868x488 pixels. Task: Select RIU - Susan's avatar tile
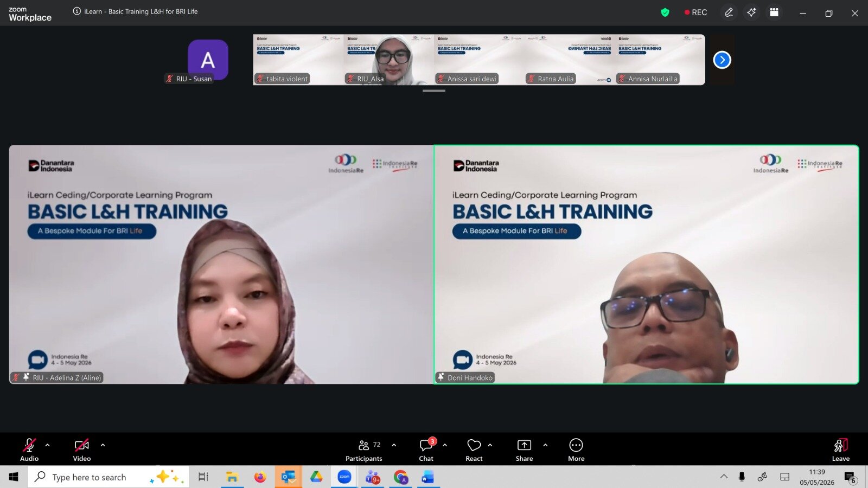coord(208,59)
